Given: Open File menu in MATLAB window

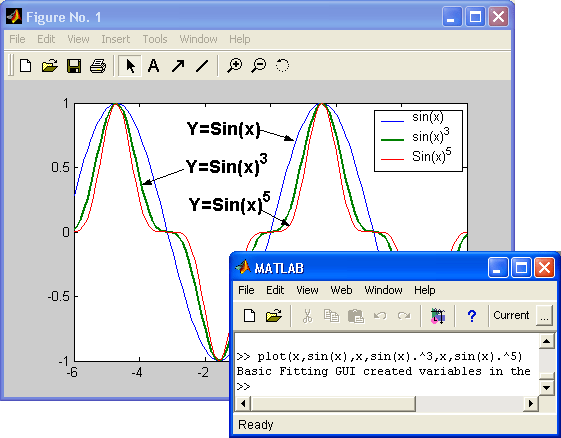Looking at the screenshot, I should tap(246, 290).
